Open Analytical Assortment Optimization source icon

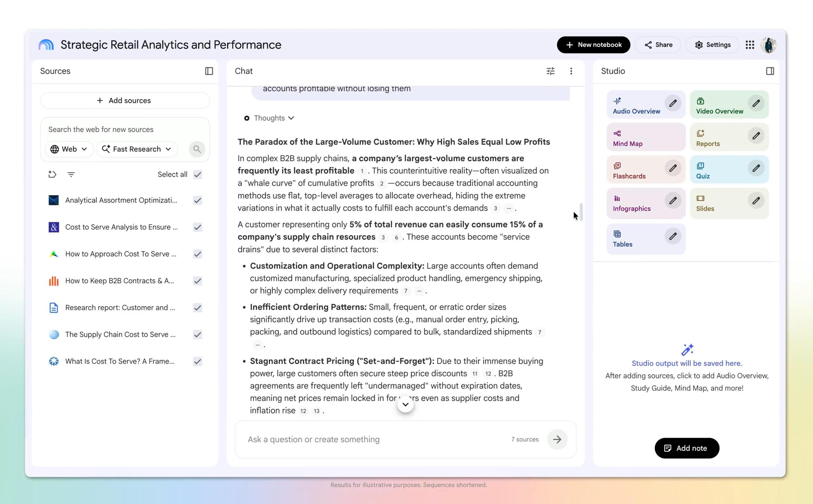pyautogui.click(x=54, y=200)
